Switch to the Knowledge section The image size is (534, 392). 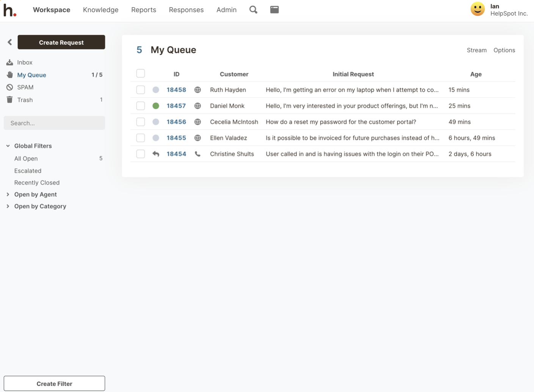(101, 9)
